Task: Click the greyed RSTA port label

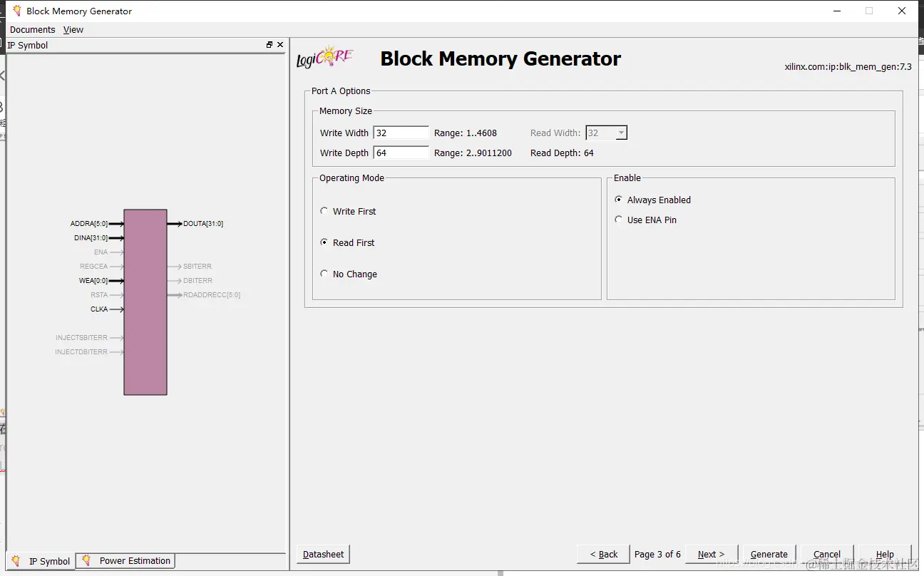Action: [x=99, y=295]
